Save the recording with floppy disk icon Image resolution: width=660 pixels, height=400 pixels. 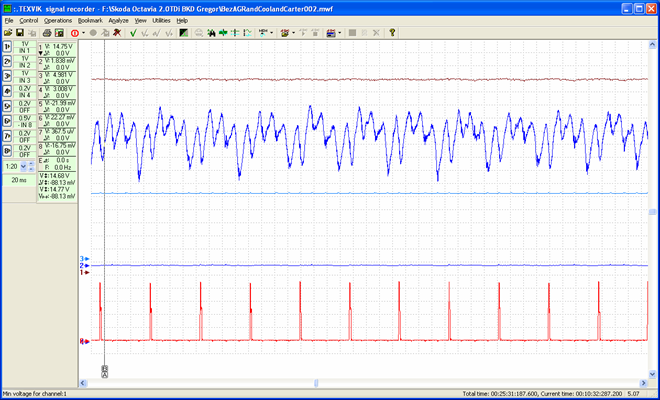(19, 32)
